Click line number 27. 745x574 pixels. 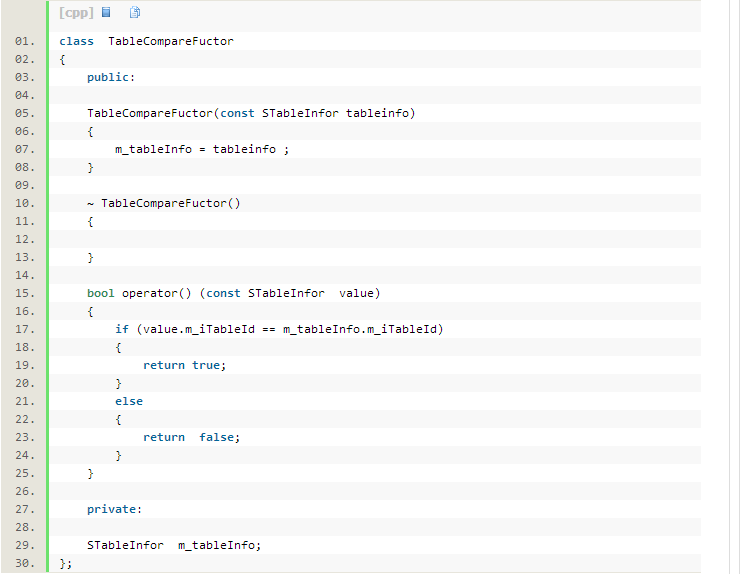tap(25, 509)
